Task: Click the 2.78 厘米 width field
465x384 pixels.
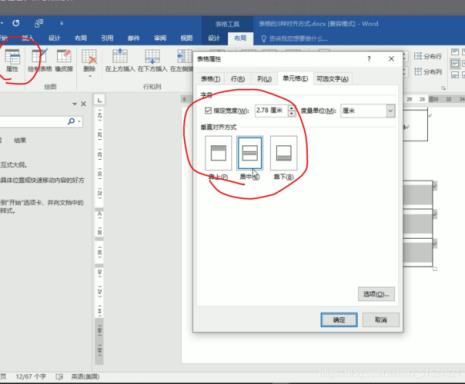Action: (x=272, y=111)
